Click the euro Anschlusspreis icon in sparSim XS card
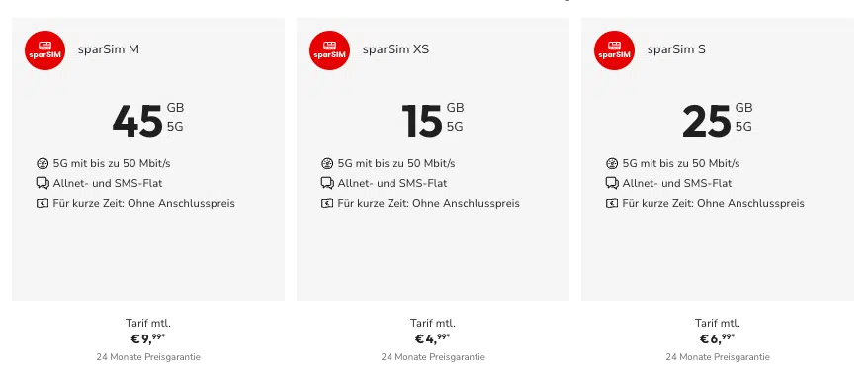Viewport: 868px width, 383px height. (x=327, y=204)
